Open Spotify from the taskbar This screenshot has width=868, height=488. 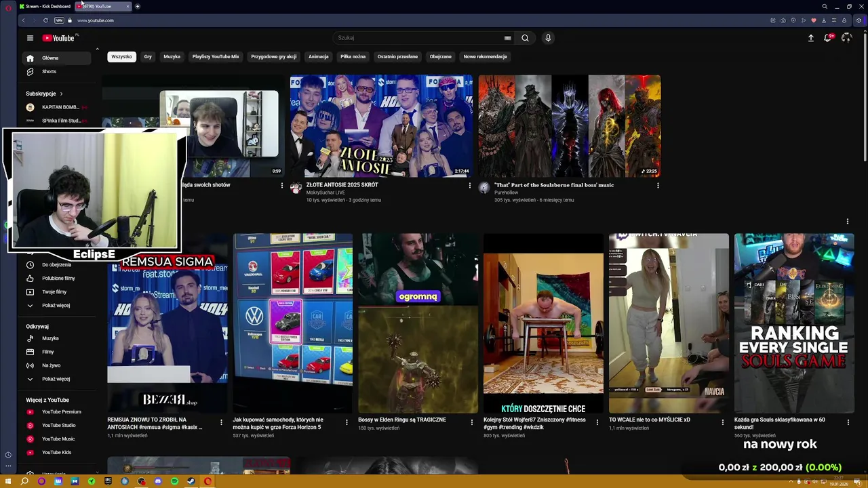(x=174, y=481)
